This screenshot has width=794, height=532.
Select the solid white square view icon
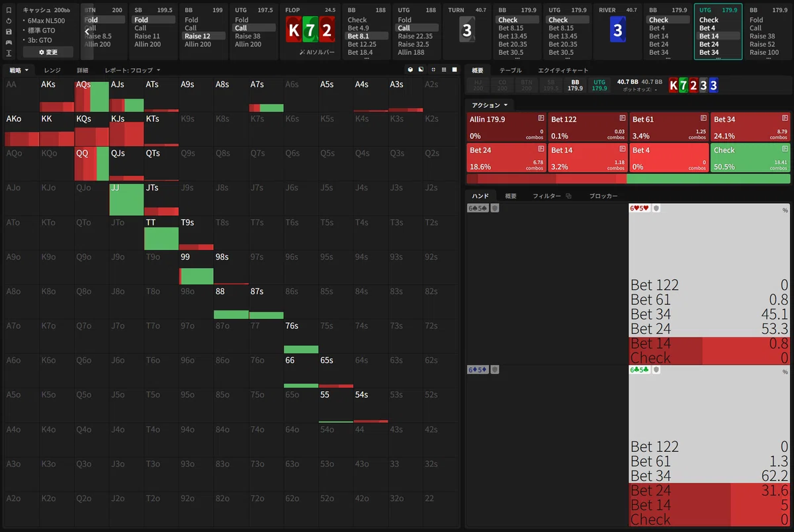click(455, 69)
